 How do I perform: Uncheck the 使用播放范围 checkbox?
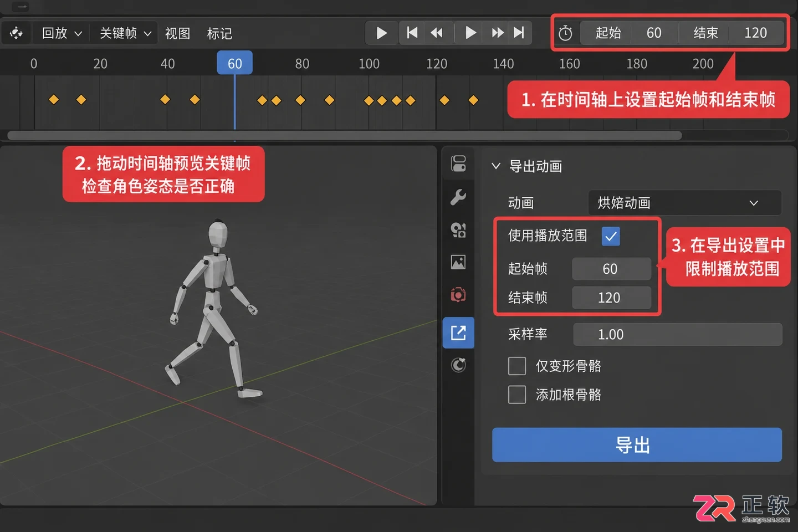coord(611,237)
